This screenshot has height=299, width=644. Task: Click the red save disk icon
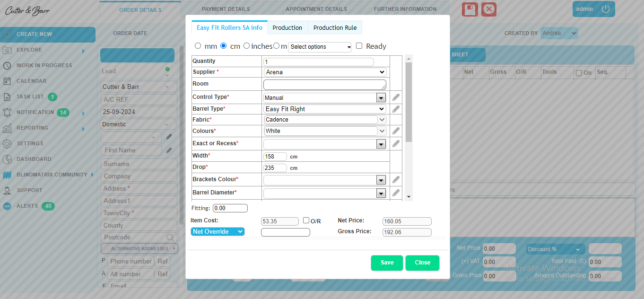point(470,9)
